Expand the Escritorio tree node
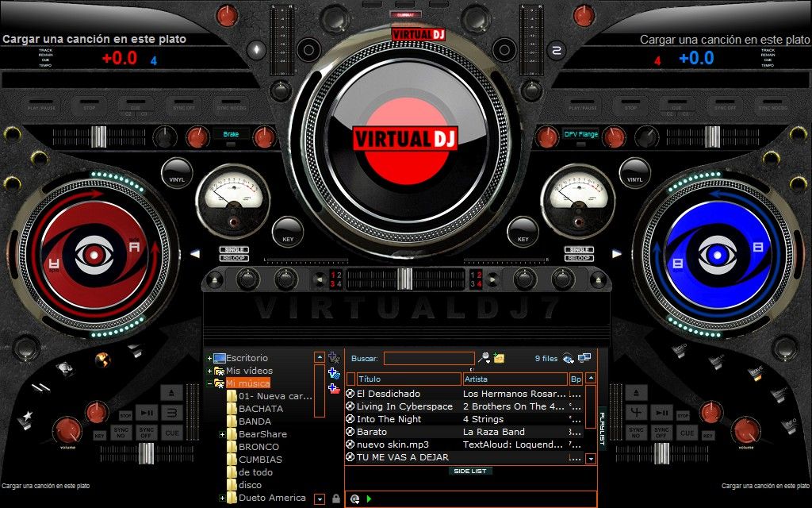The width and height of the screenshot is (812, 508). point(209,358)
